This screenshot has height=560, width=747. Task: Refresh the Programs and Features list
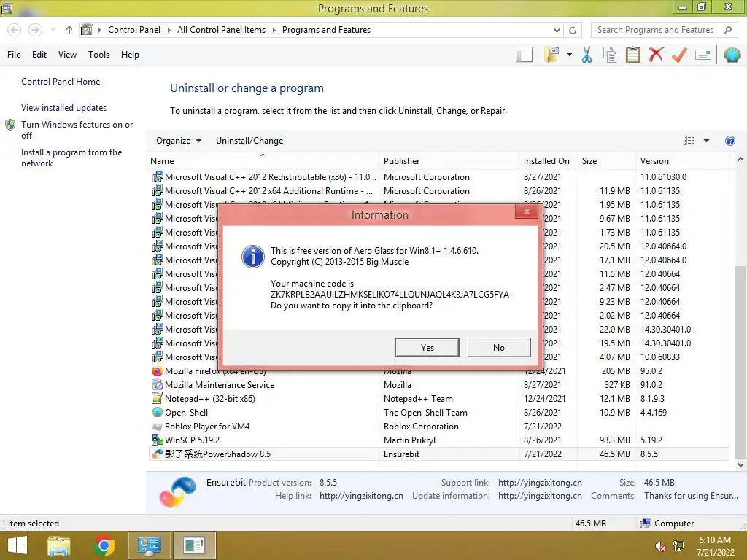coord(573,30)
